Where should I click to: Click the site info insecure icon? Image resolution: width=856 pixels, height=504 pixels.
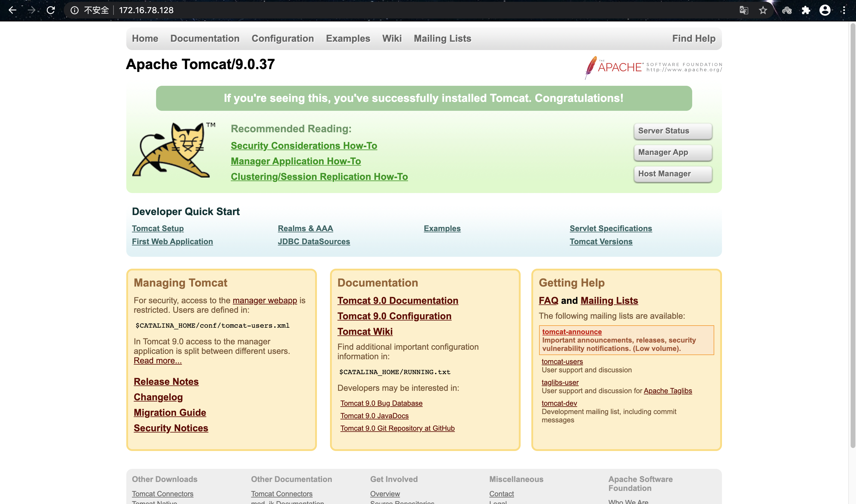click(74, 10)
